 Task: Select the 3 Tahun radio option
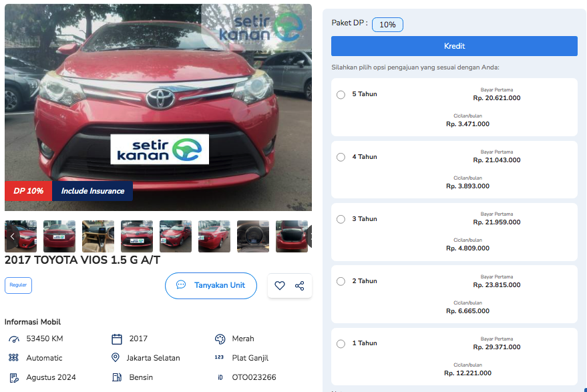(x=341, y=219)
